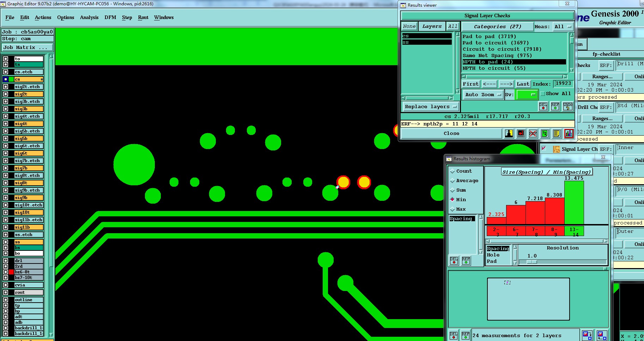The image size is (644, 341).
Task: Click the REF icon in Results viewer
Action: [555, 106]
